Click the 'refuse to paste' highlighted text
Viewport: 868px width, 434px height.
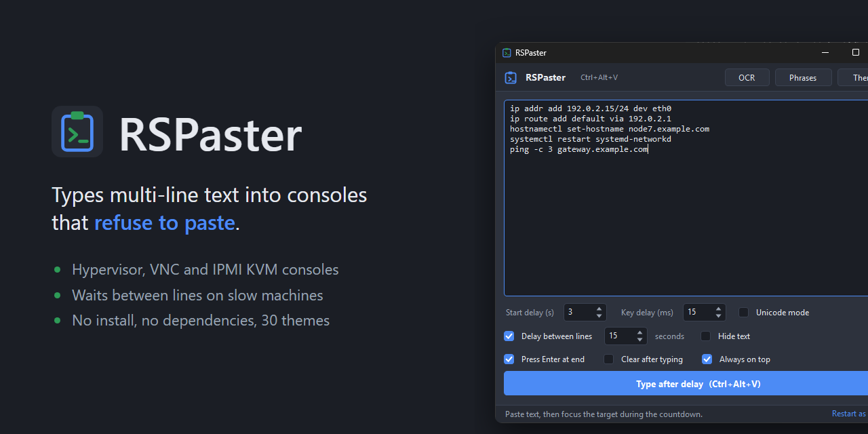click(165, 222)
